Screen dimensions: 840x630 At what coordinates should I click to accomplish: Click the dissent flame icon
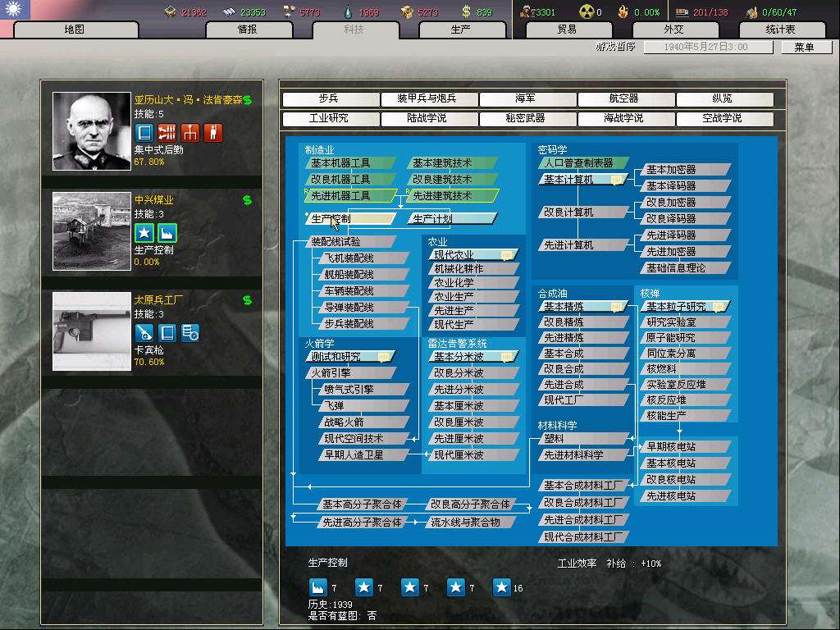coord(623,11)
